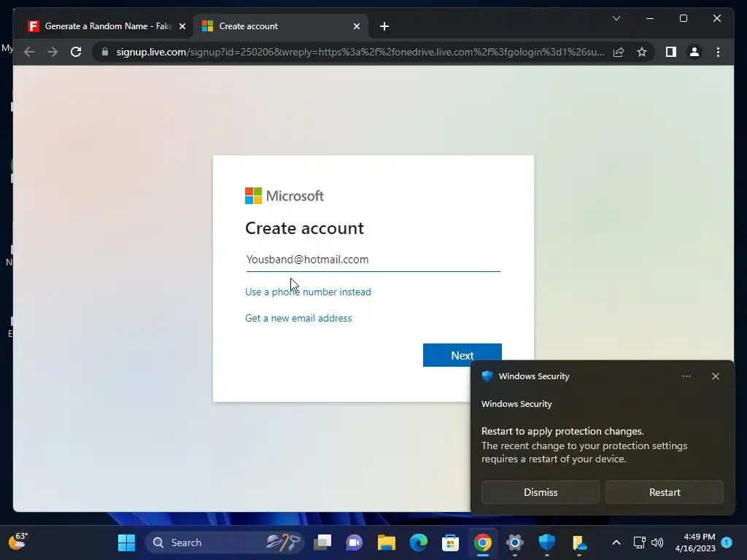Open Task View on the taskbar
747x560 pixels.
322,542
